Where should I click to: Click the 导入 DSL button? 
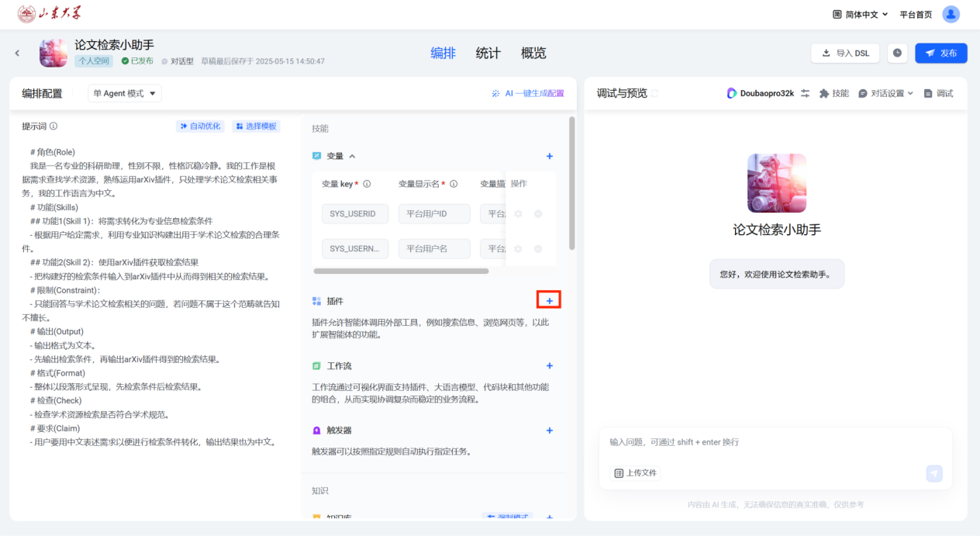(x=845, y=53)
